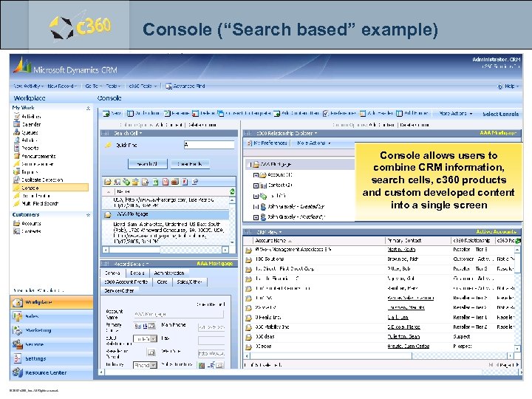Open the c360 Tools menu
The image size is (532, 399).
coord(143,86)
